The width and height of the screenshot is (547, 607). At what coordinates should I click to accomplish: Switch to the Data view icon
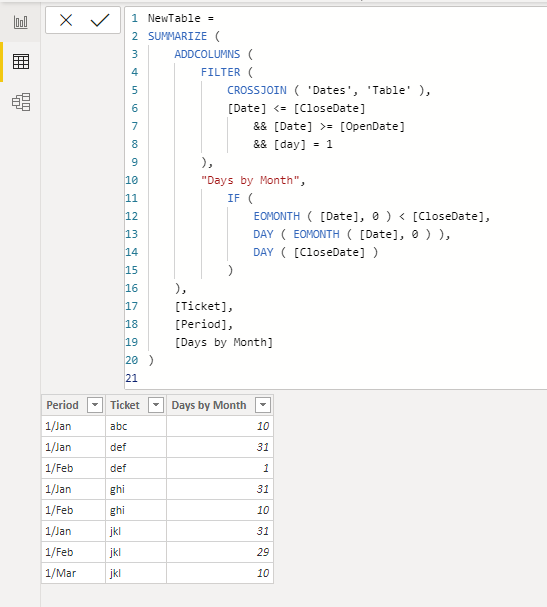click(x=21, y=62)
